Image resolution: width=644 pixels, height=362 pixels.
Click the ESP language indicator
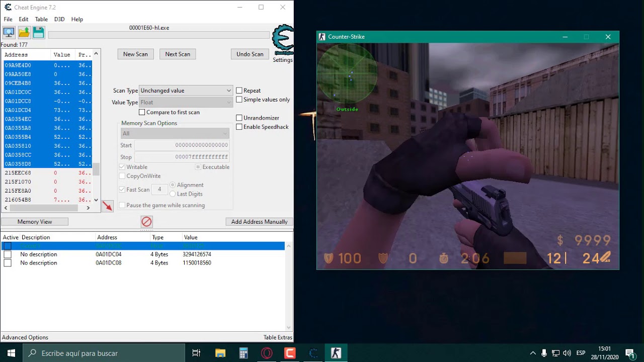[581, 353]
